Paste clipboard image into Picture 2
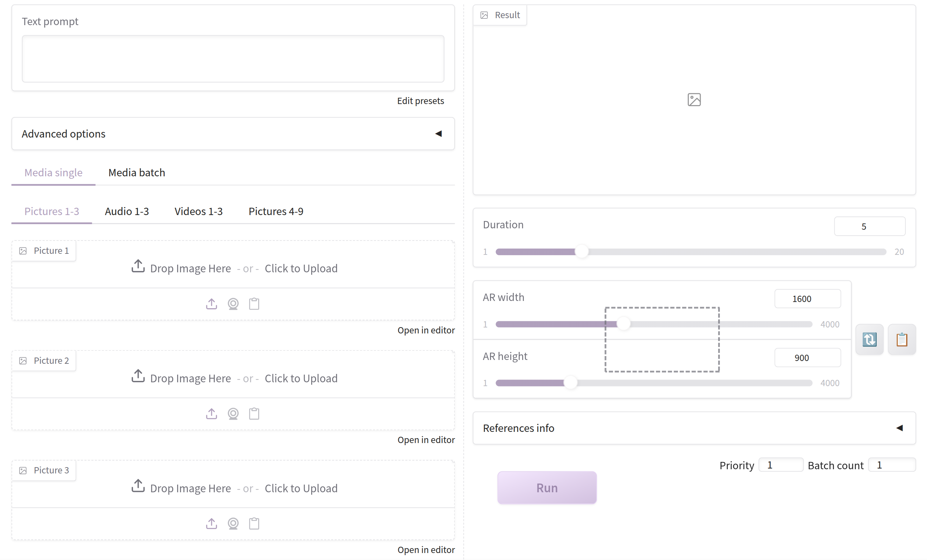Viewport: 927px width, 560px height. click(x=254, y=413)
